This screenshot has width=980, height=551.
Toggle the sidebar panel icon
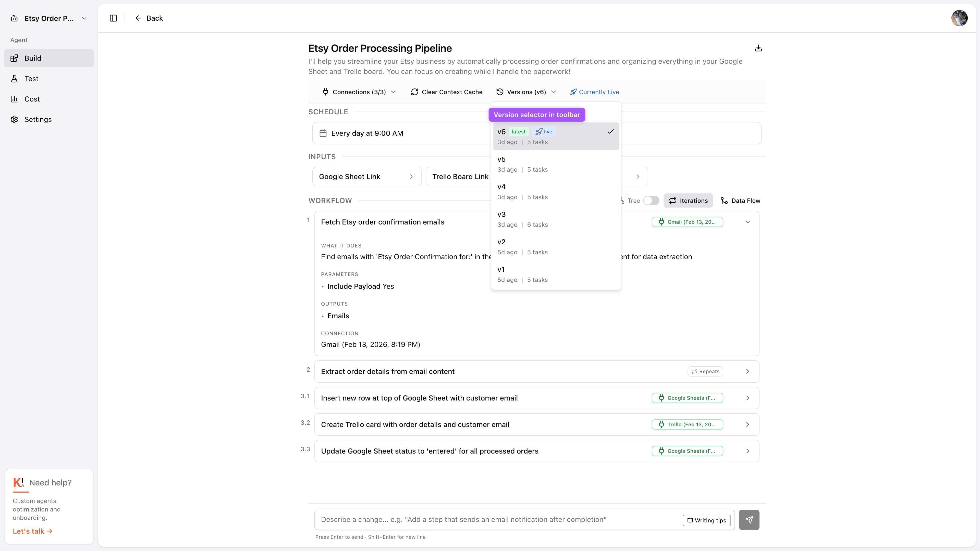(x=113, y=18)
